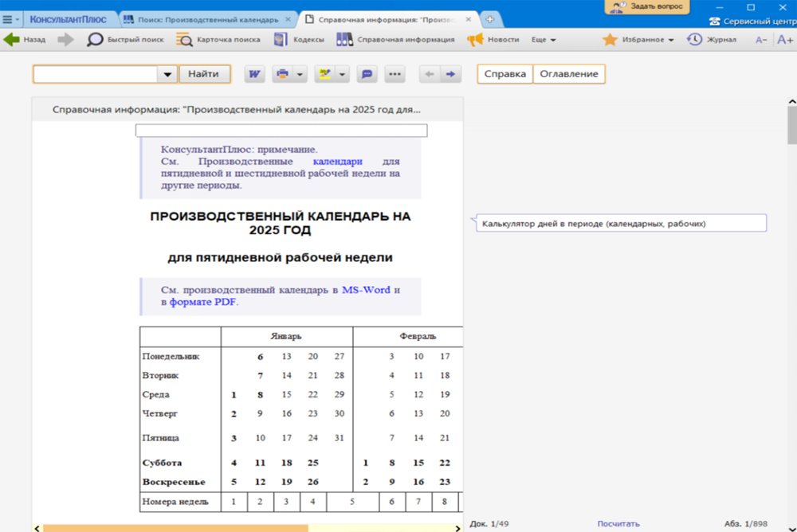Click the Посчитать link
Viewport: 797px width, 532px height.
point(618,523)
